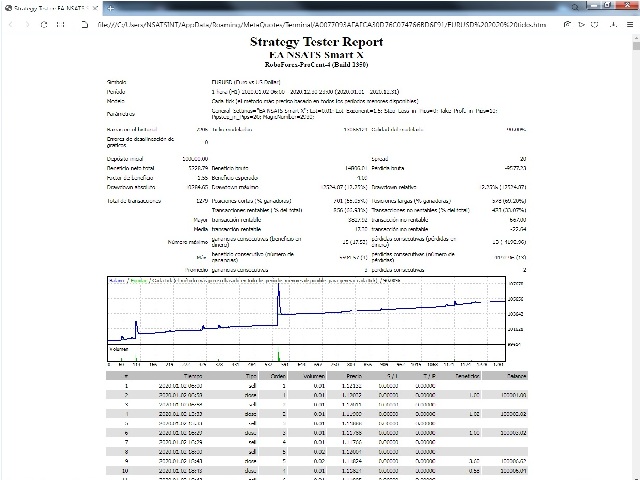Click the Parámetros row label

[120, 114]
